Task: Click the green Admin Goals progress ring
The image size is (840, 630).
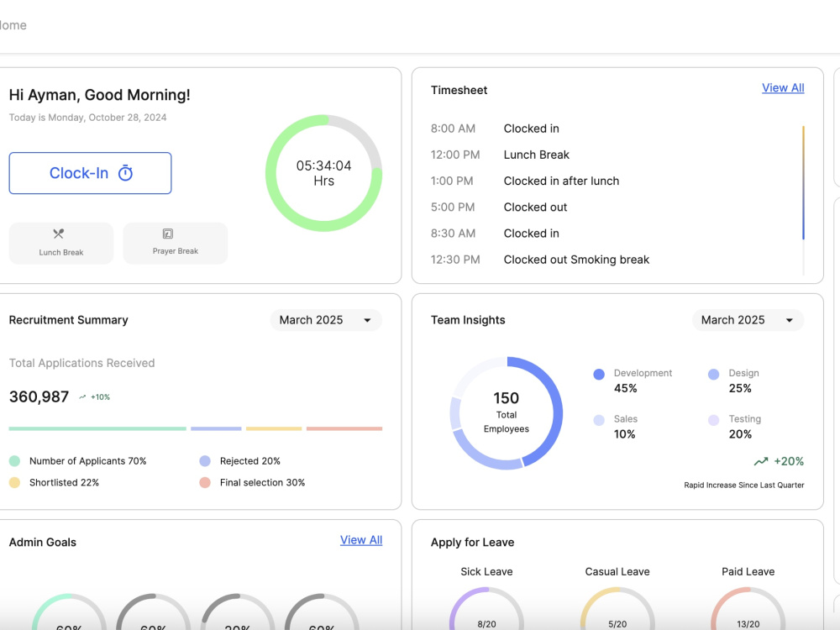Action: pos(69,612)
